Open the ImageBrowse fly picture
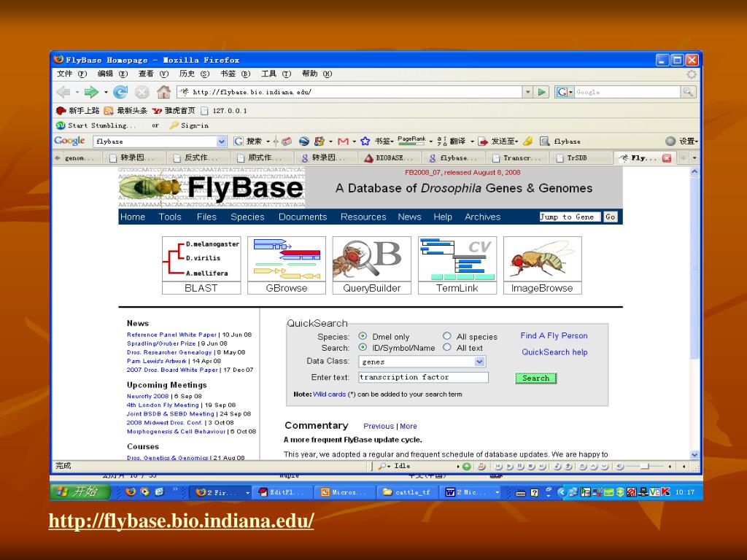This screenshot has width=747, height=560. click(x=543, y=265)
